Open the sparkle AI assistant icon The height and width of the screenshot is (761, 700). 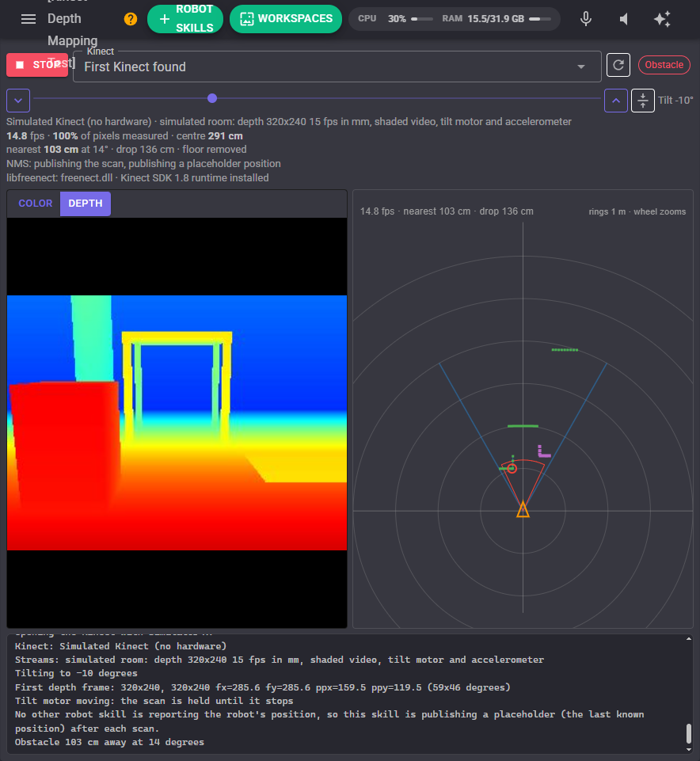point(662,19)
